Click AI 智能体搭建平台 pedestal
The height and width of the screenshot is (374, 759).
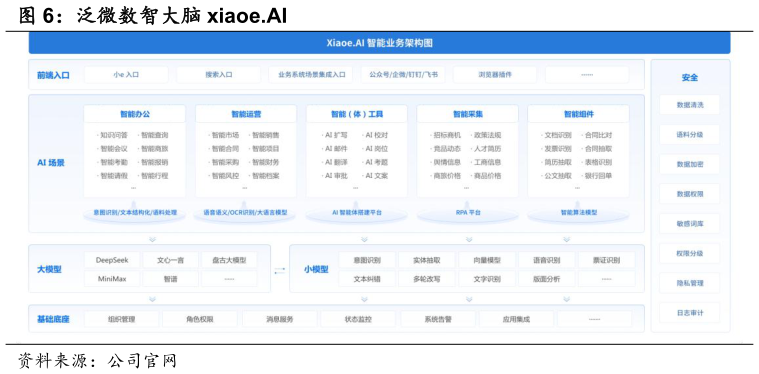[x=357, y=212]
